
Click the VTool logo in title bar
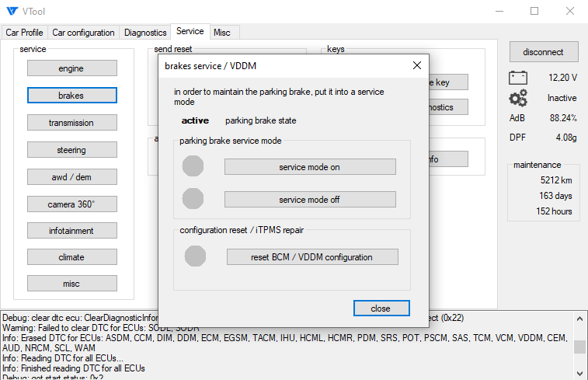click(x=12, y=12)
